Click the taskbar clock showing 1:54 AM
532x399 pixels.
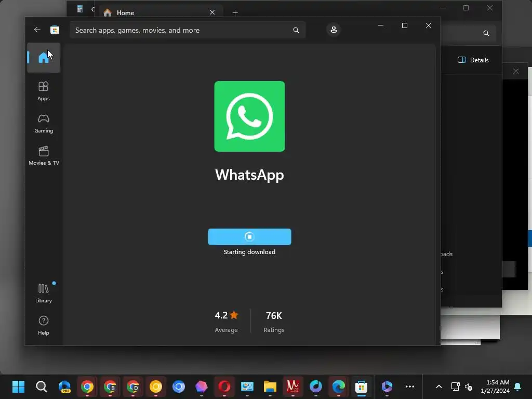coord(495,387)
